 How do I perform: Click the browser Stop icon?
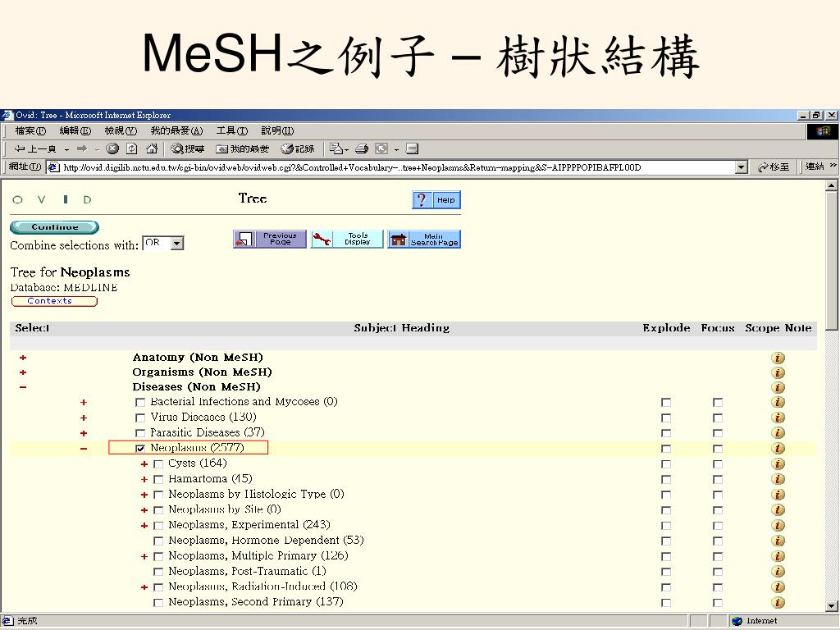coord(112,148)
